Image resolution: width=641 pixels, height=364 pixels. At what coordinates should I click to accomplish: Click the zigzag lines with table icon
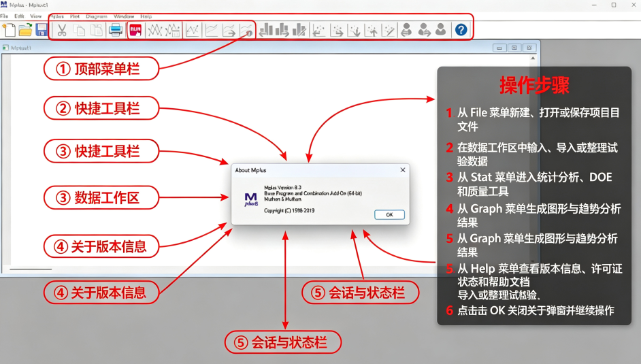[x=172, y=30]
